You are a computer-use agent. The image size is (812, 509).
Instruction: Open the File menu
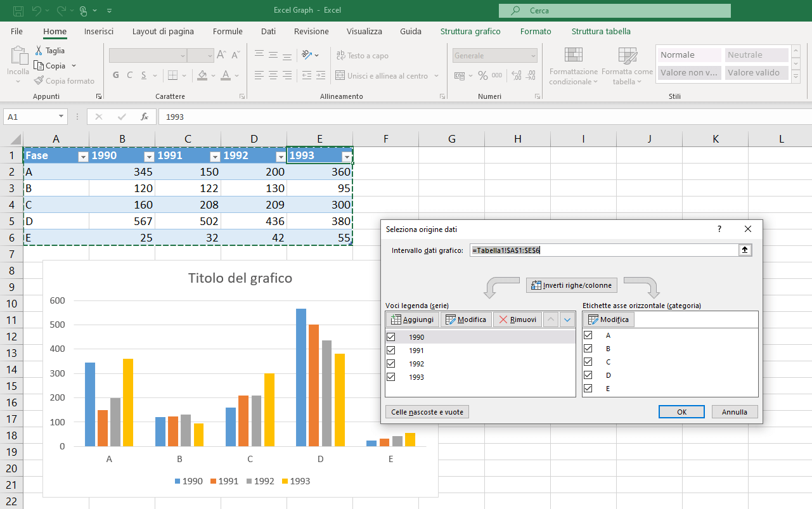coord(17,31)
